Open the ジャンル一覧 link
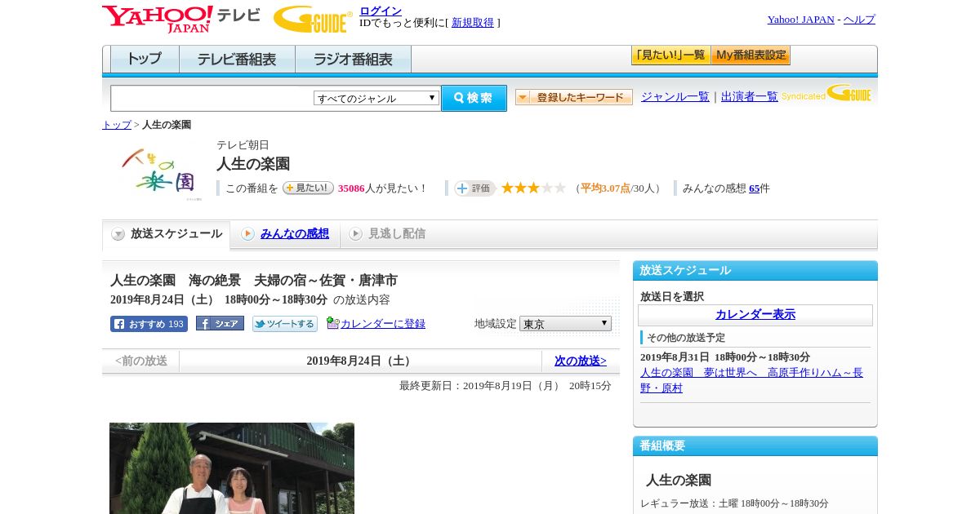The height and width of the screenshot is (514, 980). [x=675, y=96]
